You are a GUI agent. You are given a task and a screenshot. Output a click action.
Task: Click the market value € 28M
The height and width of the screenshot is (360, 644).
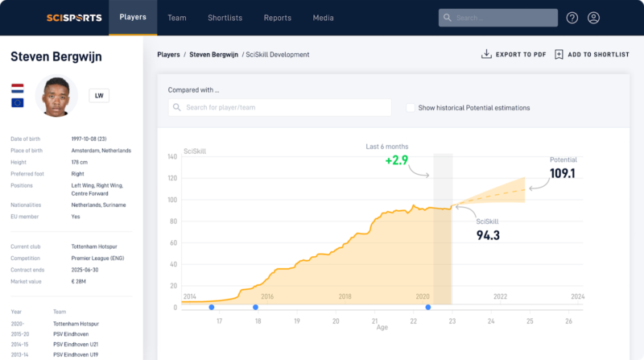78,282
